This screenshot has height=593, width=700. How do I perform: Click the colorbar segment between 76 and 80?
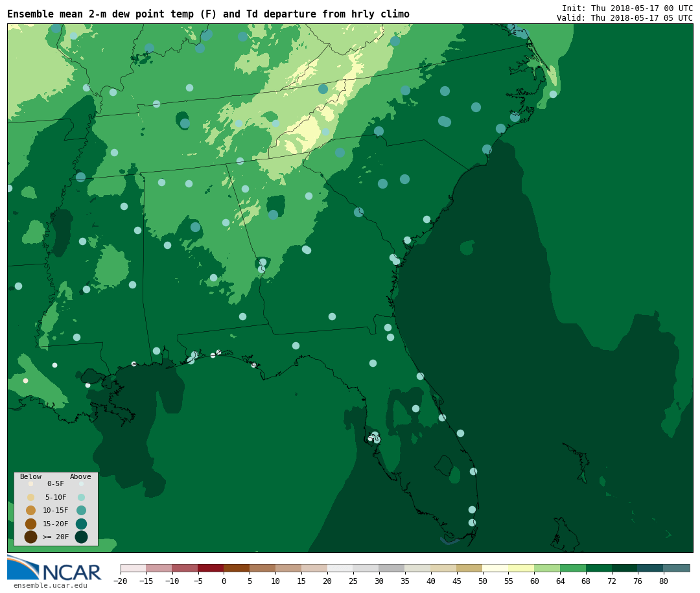[x=651, y=568]
